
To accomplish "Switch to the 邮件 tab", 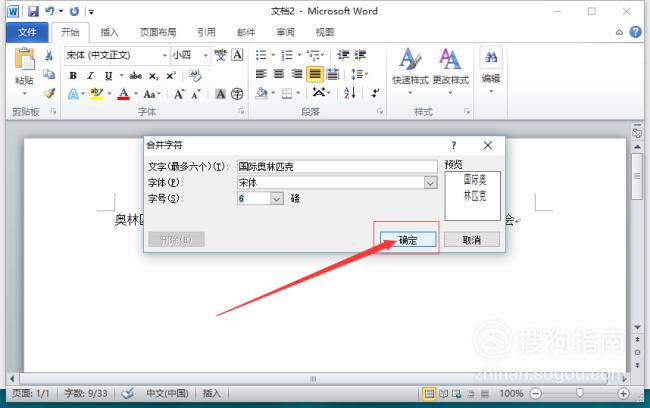I will coord(246,32).
